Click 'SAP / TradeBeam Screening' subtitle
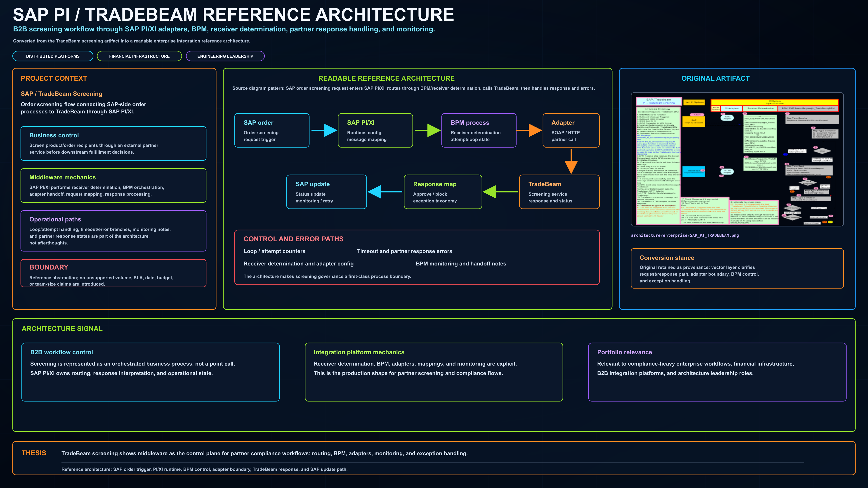The width and height of the screenshot is (868, 488). coord(61,94)
